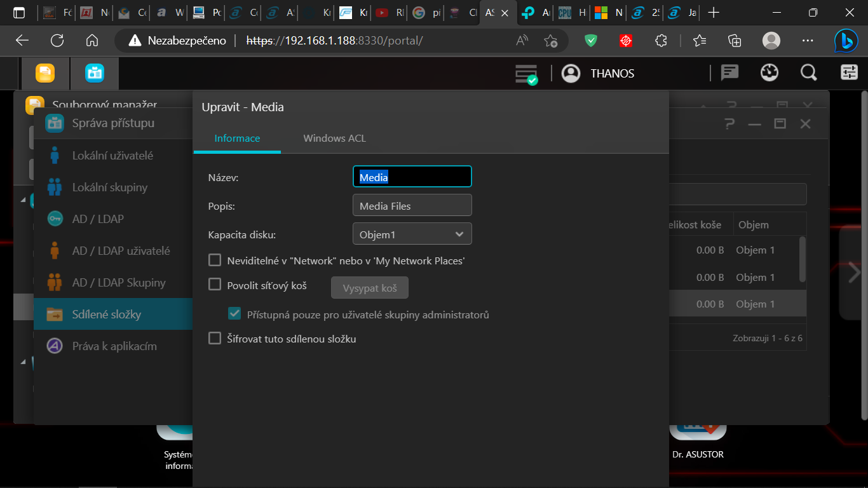Open the message notifications icon

[x=729, y=73]
